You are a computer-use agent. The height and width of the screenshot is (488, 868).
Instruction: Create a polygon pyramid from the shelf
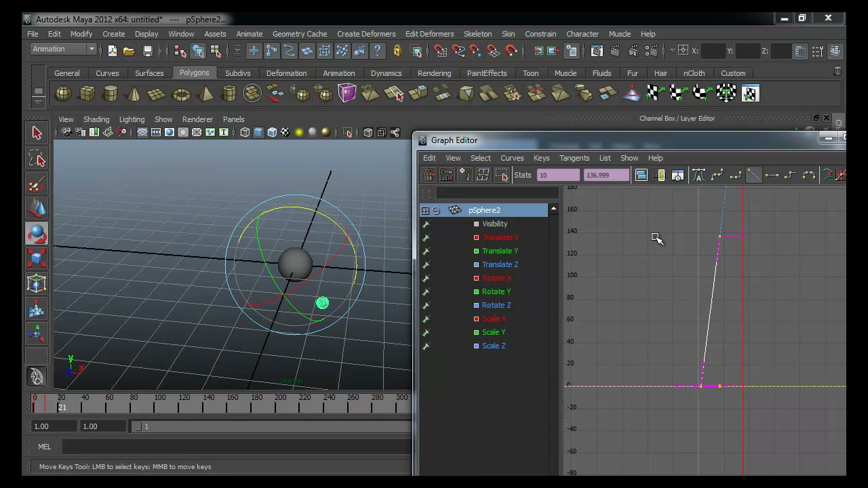[205, 94]
